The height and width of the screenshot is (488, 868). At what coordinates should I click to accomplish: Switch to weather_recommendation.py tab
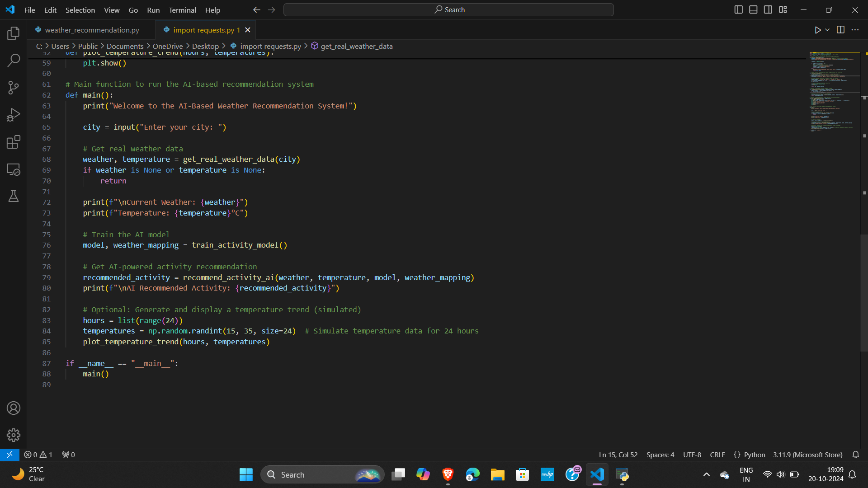(92, 30)
